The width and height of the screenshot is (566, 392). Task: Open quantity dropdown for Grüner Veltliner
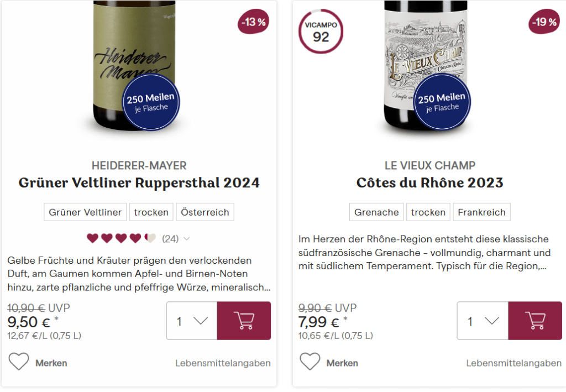tap(192, 321)
